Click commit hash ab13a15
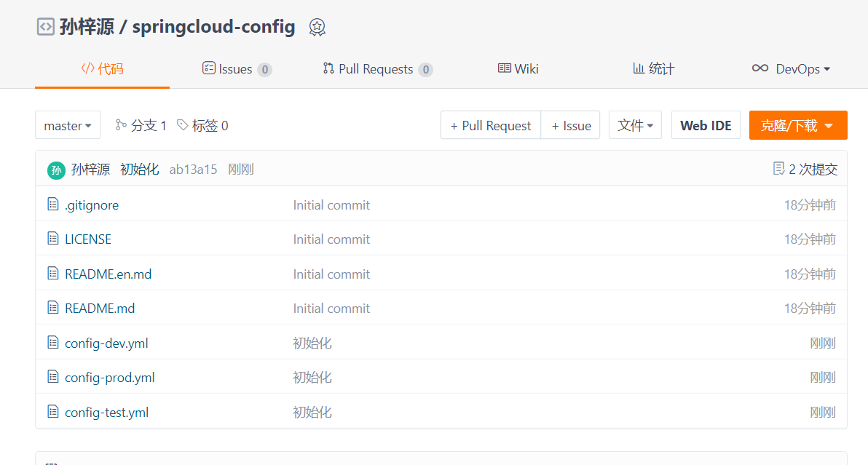 [193, 170]
